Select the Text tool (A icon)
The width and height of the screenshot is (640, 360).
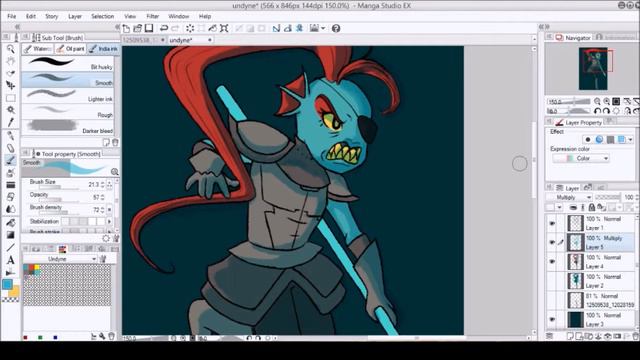tap(11, 260)
